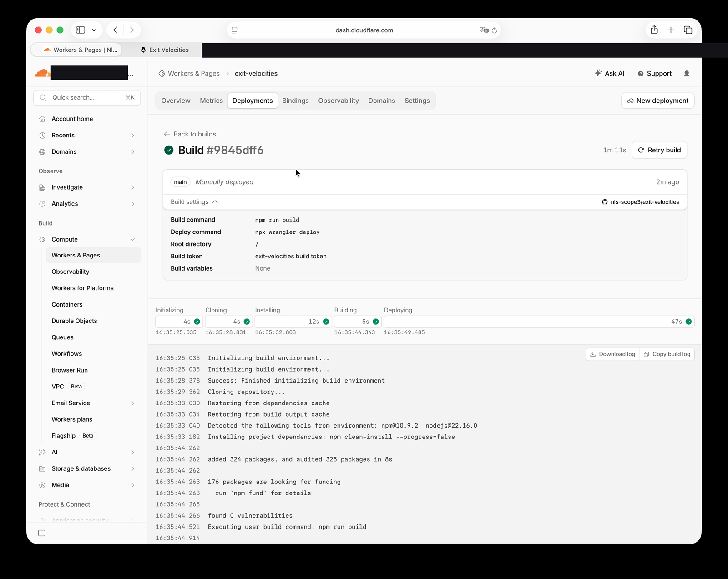Screen dimensions: 728x579
Task: Open sidebar options dropdown chevron in toolbar
Action: (x=94, y=30)
